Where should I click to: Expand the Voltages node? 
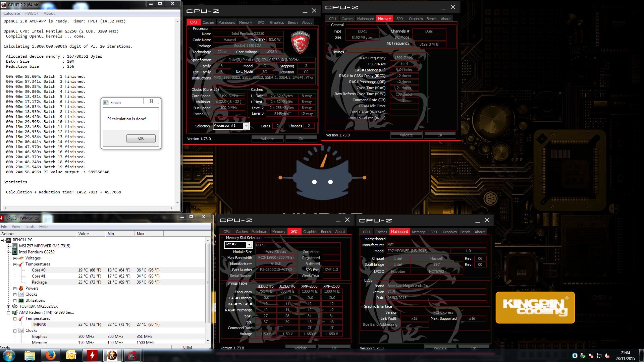point(15,258)
